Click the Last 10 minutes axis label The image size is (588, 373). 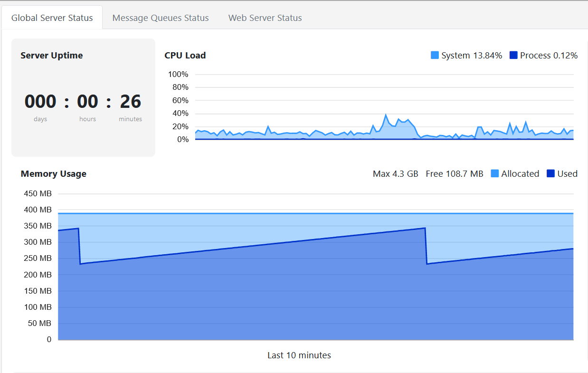coord(299,355)
